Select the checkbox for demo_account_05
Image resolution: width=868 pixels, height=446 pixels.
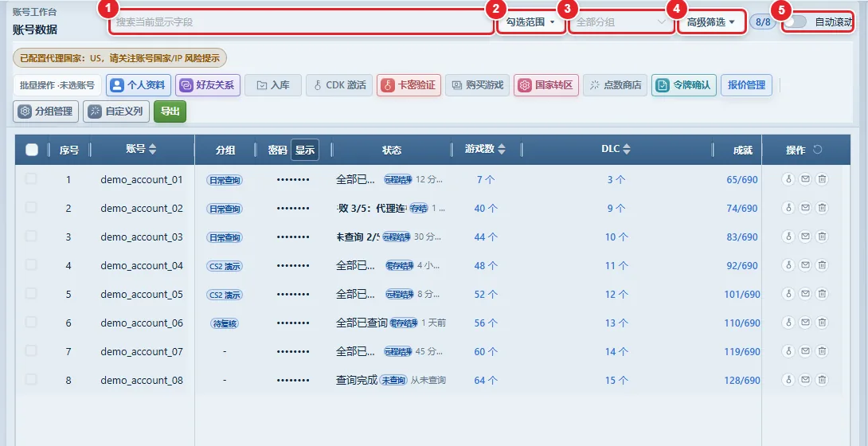coord(31,293)
